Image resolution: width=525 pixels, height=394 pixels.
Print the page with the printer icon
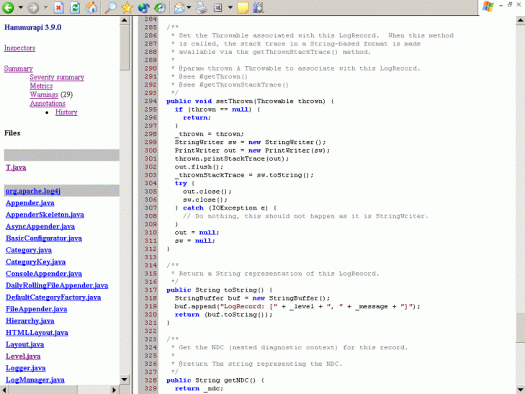point(202,7)
